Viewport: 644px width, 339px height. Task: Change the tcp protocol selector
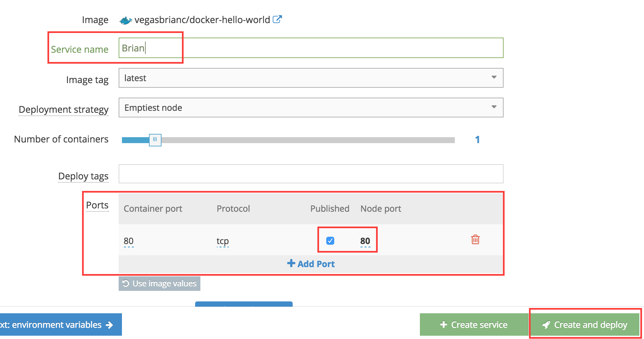pyautogui.click(x=222, y=241)
